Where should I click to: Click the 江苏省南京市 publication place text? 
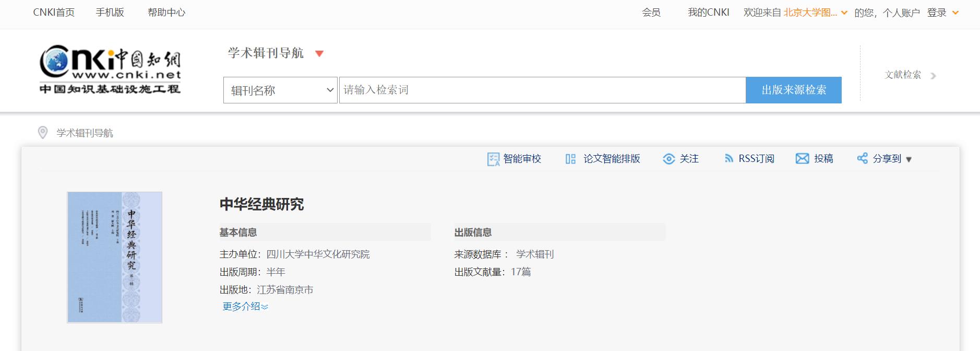point(285,290)
